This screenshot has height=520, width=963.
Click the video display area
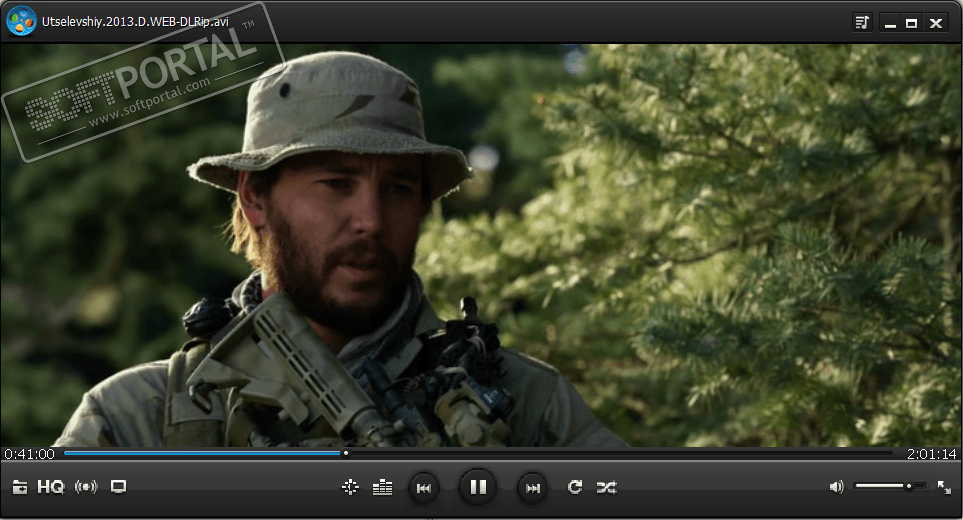coord(482,245)
